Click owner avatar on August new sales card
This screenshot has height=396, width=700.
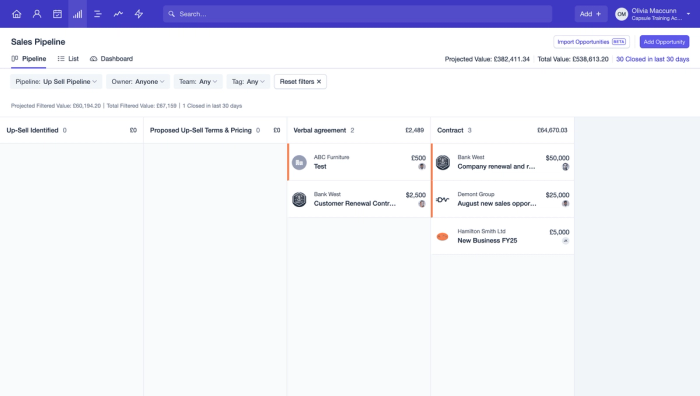tap(566, 204)
